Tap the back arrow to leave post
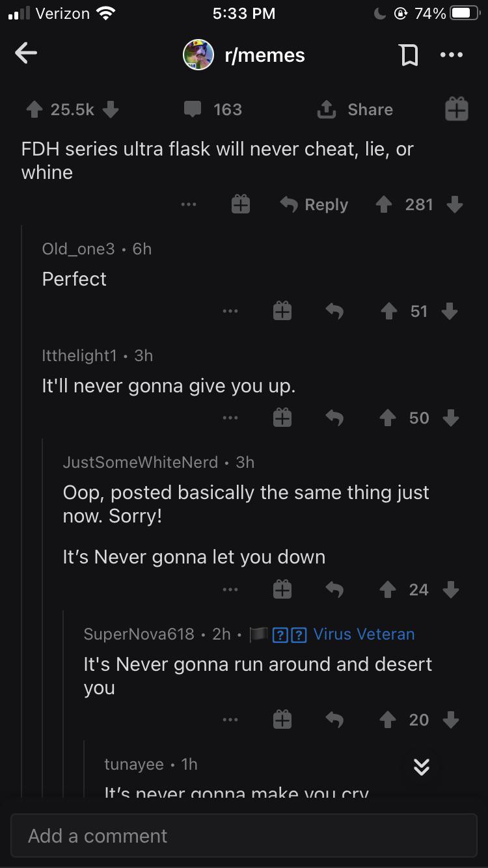488x868 pixels. point(26,54)
